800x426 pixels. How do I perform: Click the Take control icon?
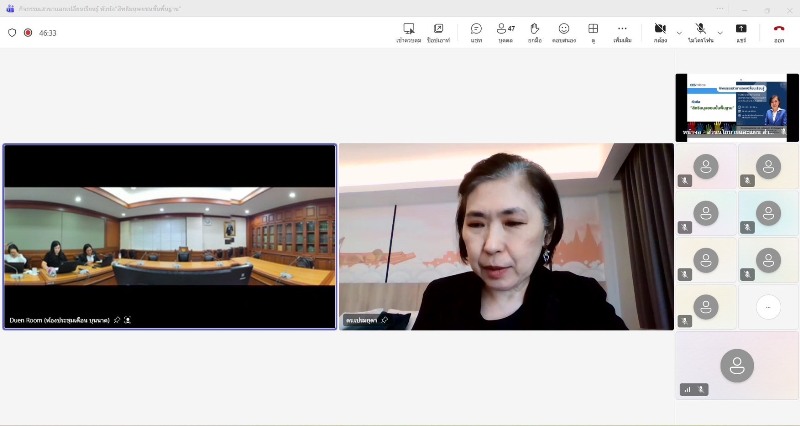[408, 29]
